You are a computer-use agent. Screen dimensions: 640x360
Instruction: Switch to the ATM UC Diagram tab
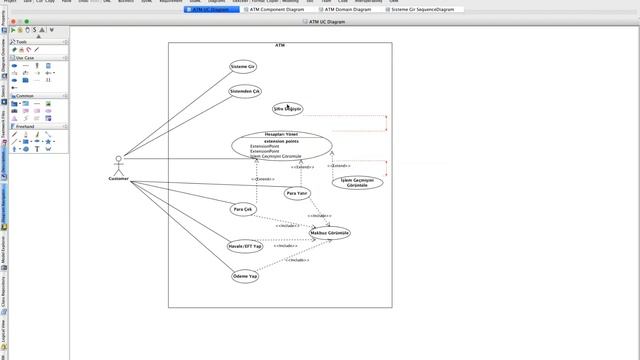[x=211, y=9]
